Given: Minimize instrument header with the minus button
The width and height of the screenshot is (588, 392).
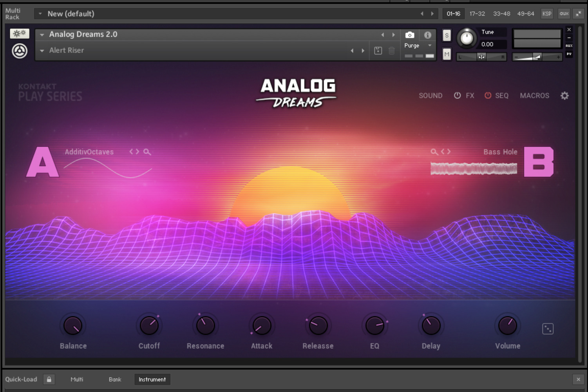Looking at the screenshot, I should pos(569,38).
